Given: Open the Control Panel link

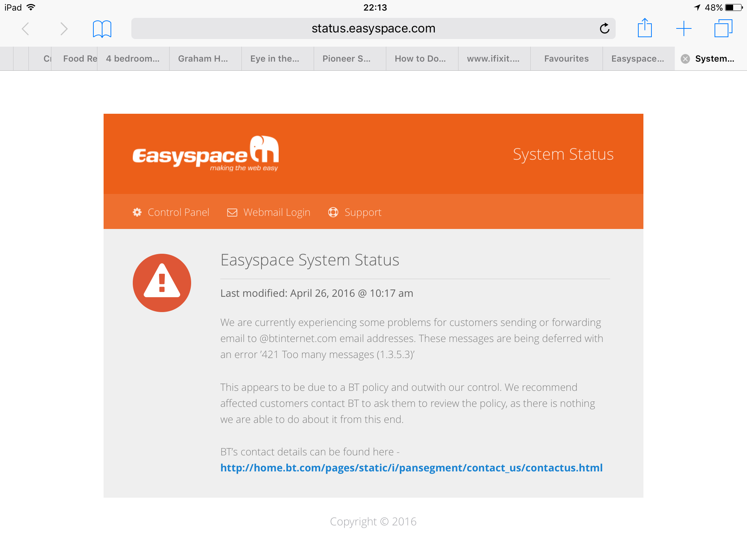Looking at the screenshot, I should 171,212.
